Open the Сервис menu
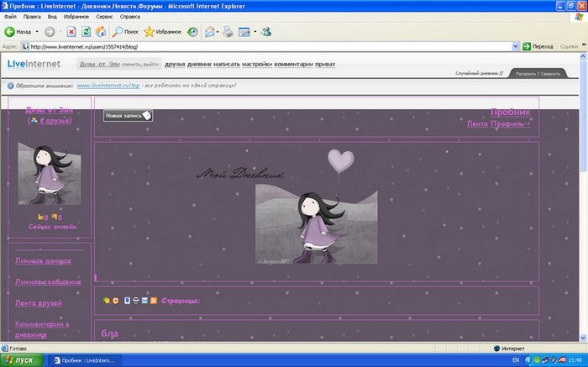 click(x=104, y=17)
